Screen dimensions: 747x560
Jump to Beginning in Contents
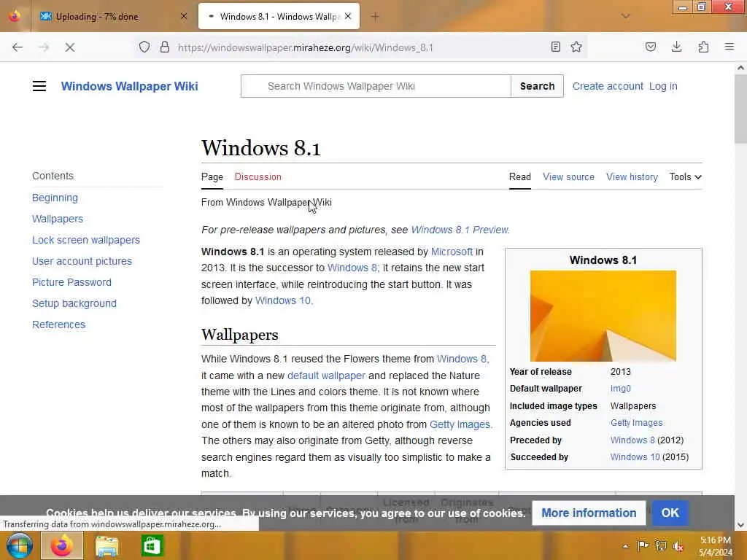[x=55, y=198]
